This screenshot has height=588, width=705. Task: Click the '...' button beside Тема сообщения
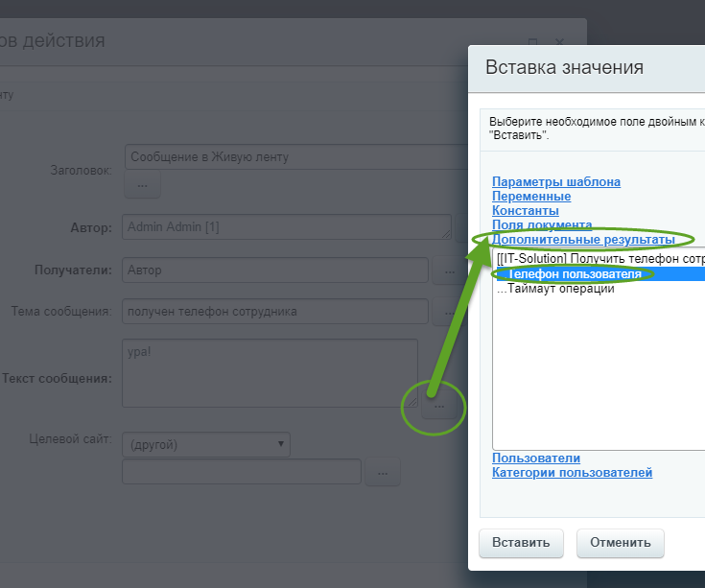click(x=449, y=312)
